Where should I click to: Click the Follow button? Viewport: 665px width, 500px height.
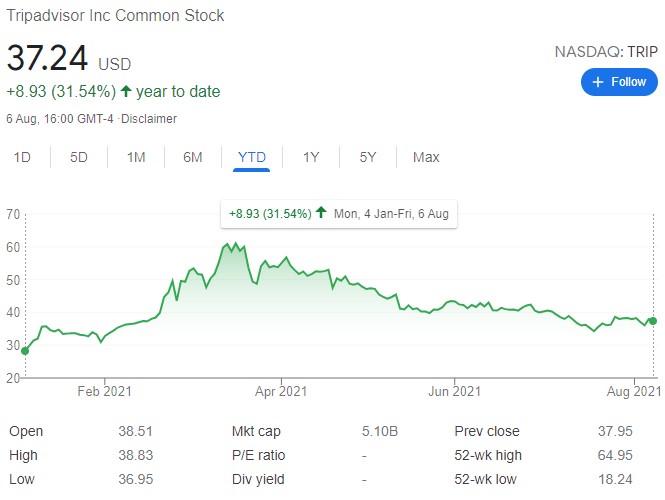pyautogui.click(x=620, y=82)
